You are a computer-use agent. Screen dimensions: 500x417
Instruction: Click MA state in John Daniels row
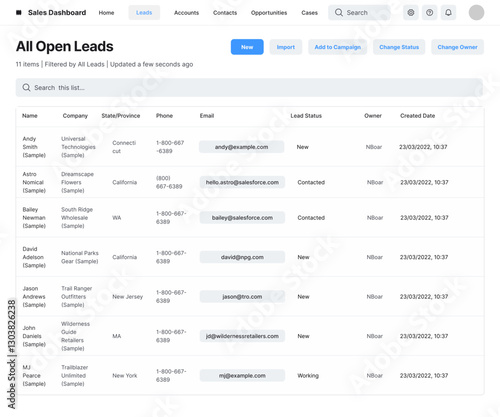tap(117, 336)
